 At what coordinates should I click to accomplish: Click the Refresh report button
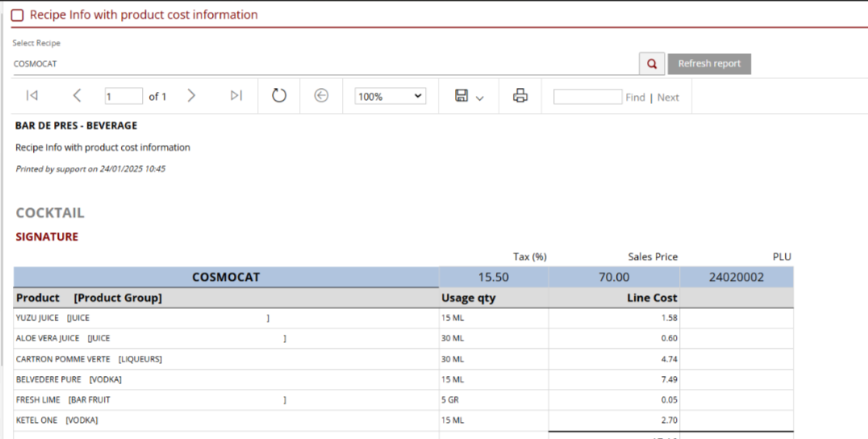point(709,64)
